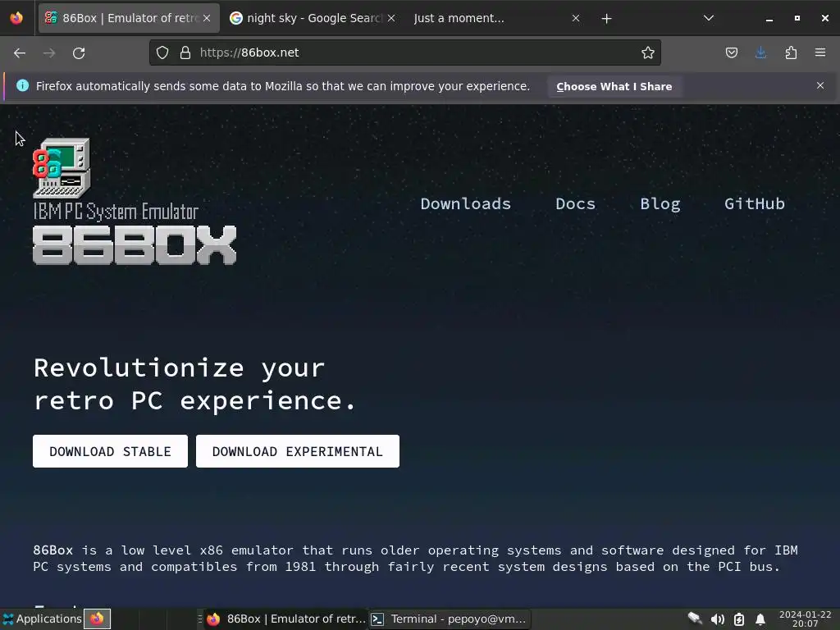This screenshot has width=840, height=630.
Task: Click the forward navigation arrow
Action: 49,53
